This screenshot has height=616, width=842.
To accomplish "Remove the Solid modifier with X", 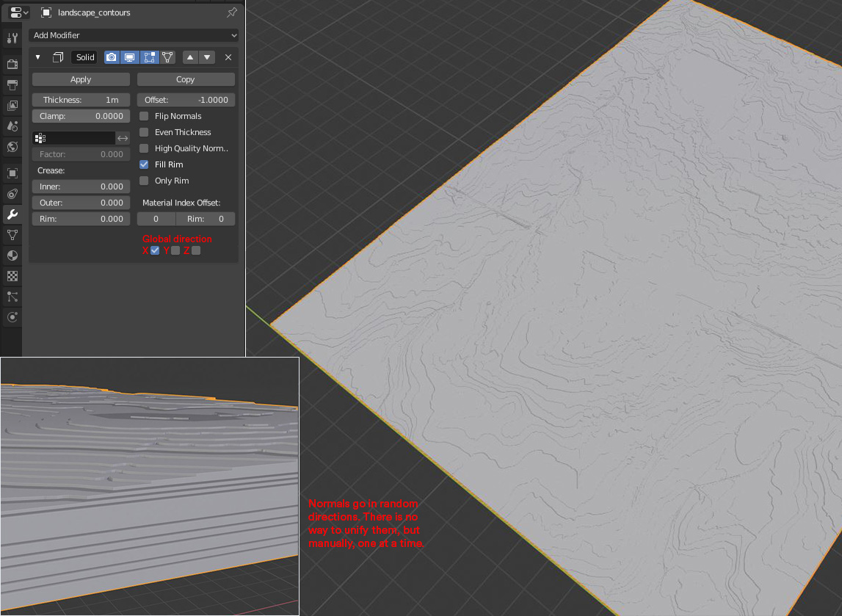I will pyautogui.click(x=228, y=57).
